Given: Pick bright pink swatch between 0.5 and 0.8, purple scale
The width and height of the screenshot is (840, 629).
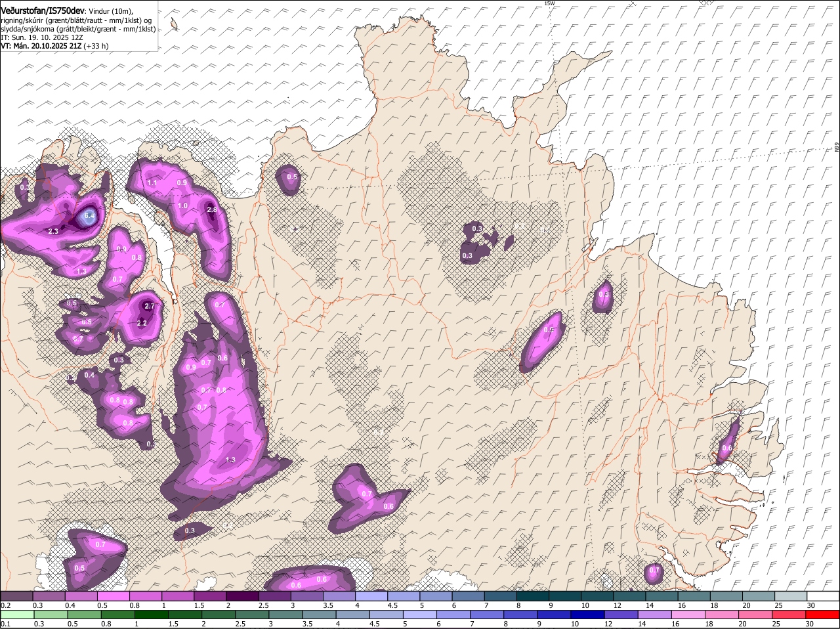Looking at the screenshot, I should click(113, 596).
